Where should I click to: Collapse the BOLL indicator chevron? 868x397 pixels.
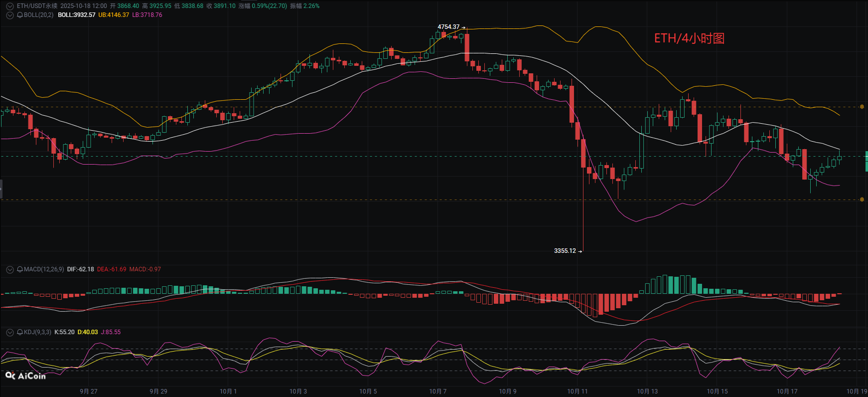point(9,15)
